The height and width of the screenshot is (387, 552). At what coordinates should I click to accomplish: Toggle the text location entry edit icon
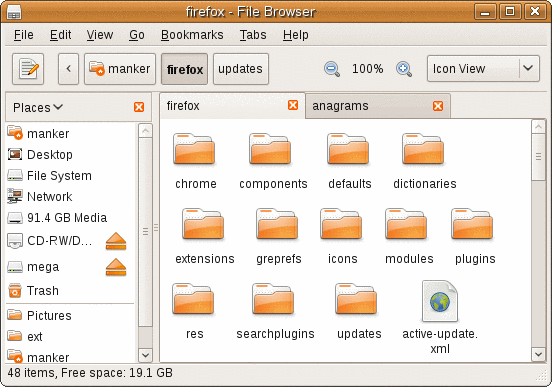click(x=28, y=69)
